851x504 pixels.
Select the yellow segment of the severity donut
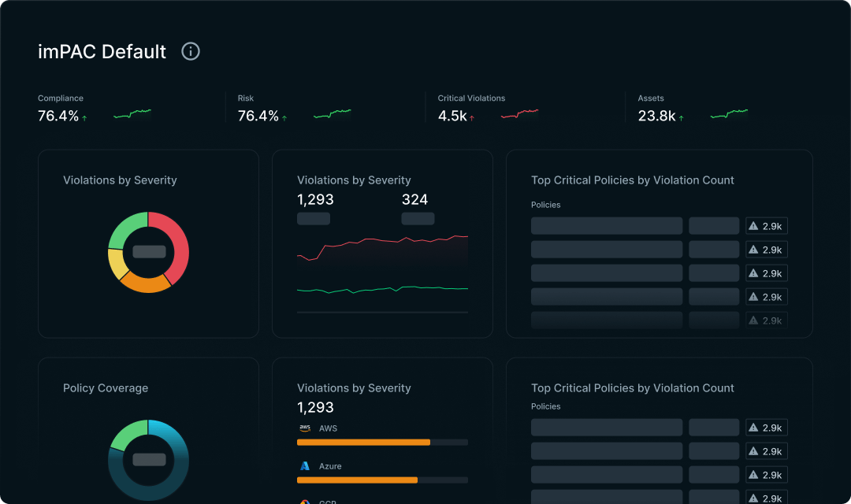point(117,265)
